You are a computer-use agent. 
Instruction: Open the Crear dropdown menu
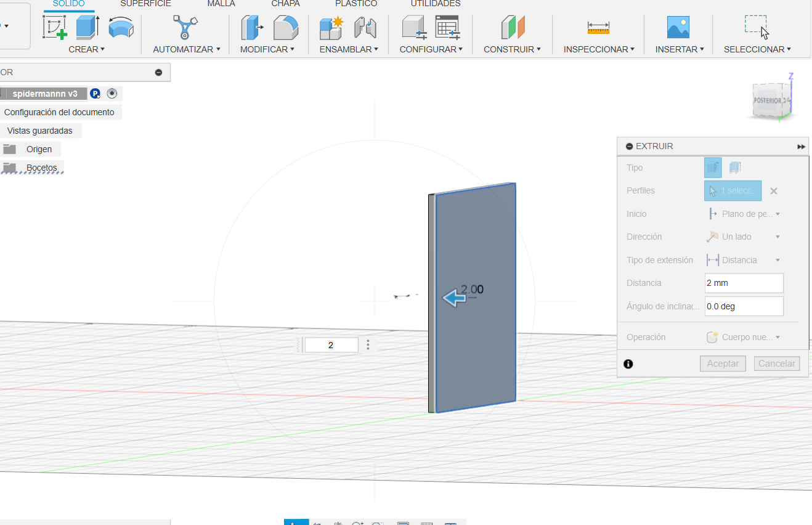[87, 49]
